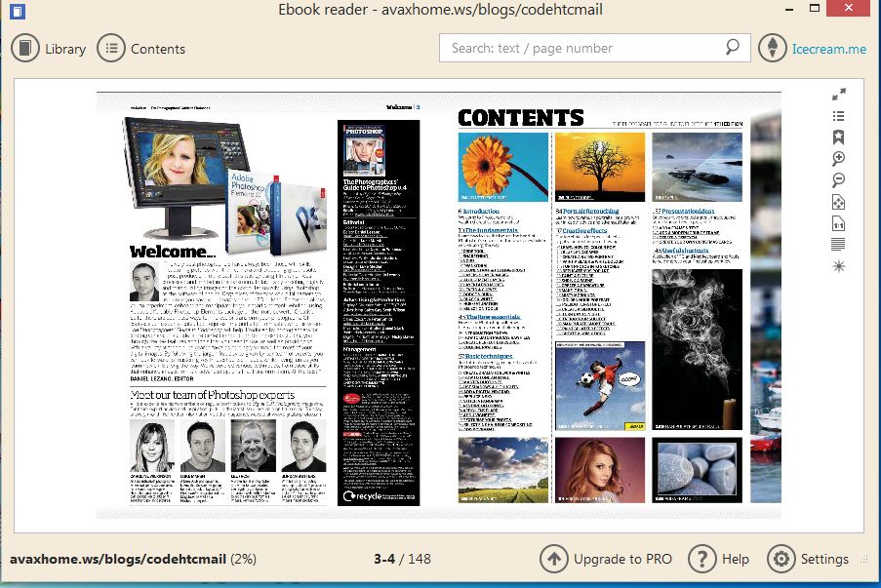
Task: Visit the Icecream.me link
Action: (x=828, y=50)
